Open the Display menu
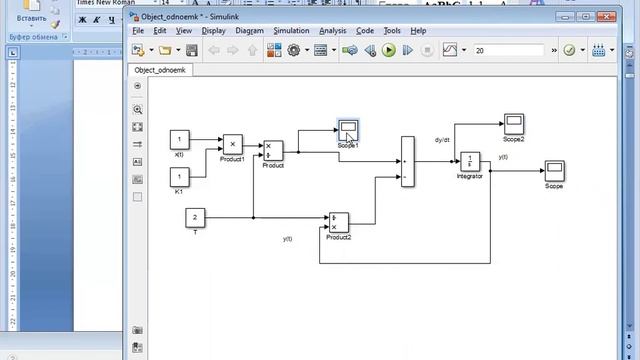The height and width of the screenshot is (360, 640). [213, 31]
